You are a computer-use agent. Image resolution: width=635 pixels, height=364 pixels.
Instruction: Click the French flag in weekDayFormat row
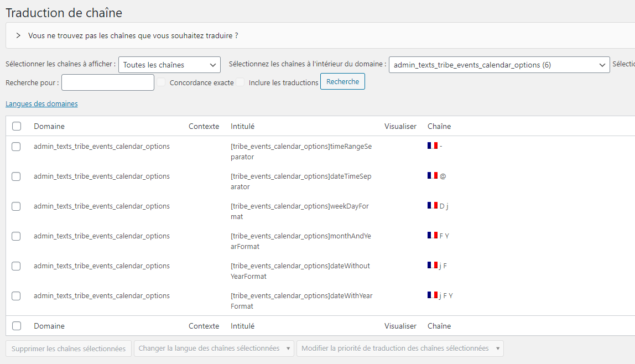click(432, 205)
